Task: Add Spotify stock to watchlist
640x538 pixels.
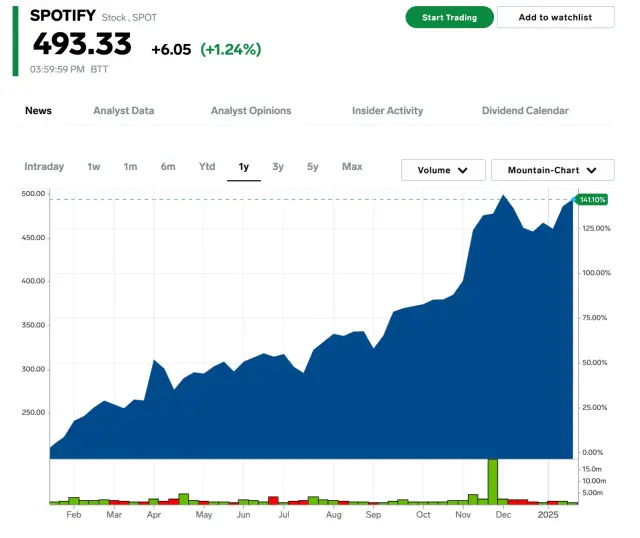Action: click(x=555, y=17)
